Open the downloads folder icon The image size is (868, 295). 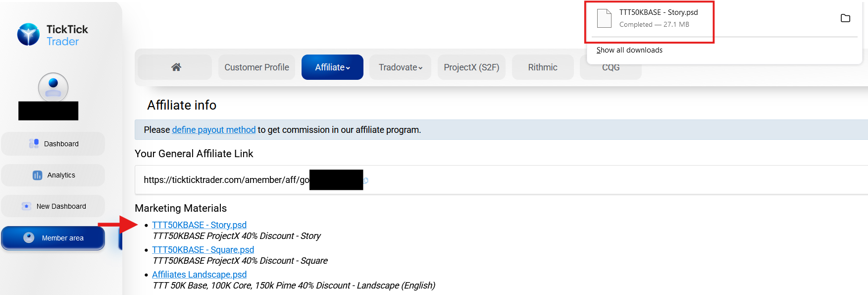point(845,18)
